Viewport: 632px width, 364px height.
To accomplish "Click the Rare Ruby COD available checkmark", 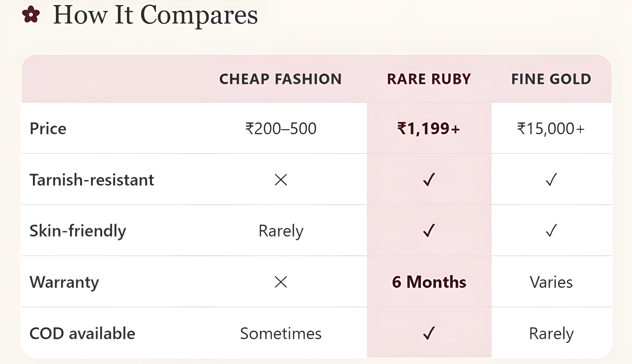I will (x=429, y=333).
